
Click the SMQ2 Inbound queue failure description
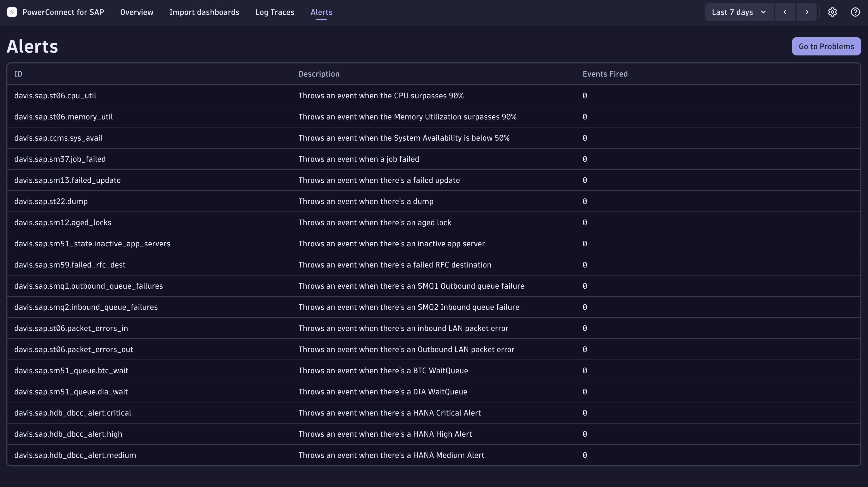(409, 307)
